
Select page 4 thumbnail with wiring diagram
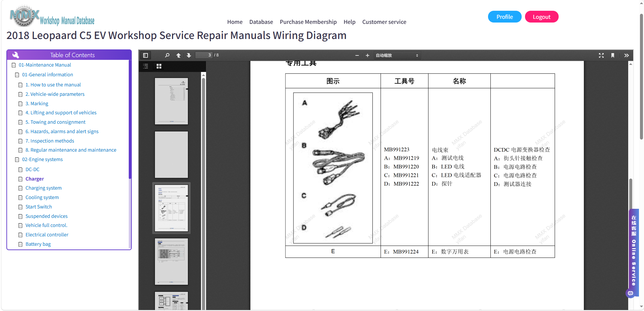[171, 262]
